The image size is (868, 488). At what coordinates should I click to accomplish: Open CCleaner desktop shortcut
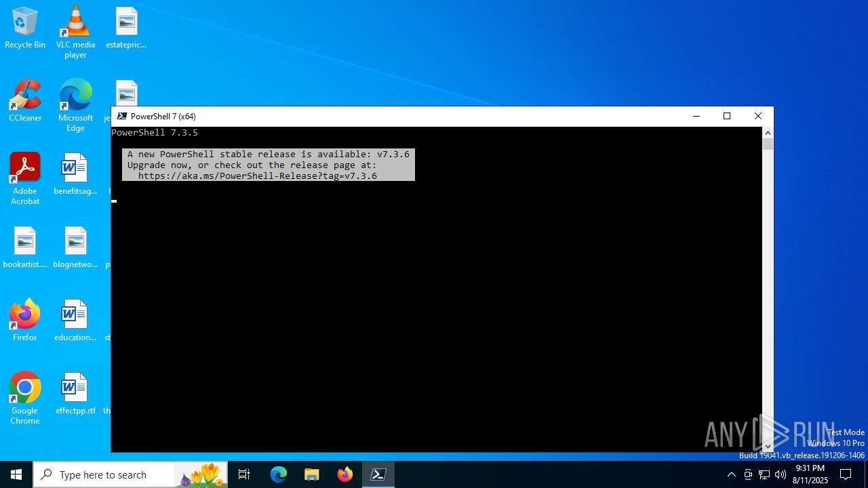coord(25,102)
